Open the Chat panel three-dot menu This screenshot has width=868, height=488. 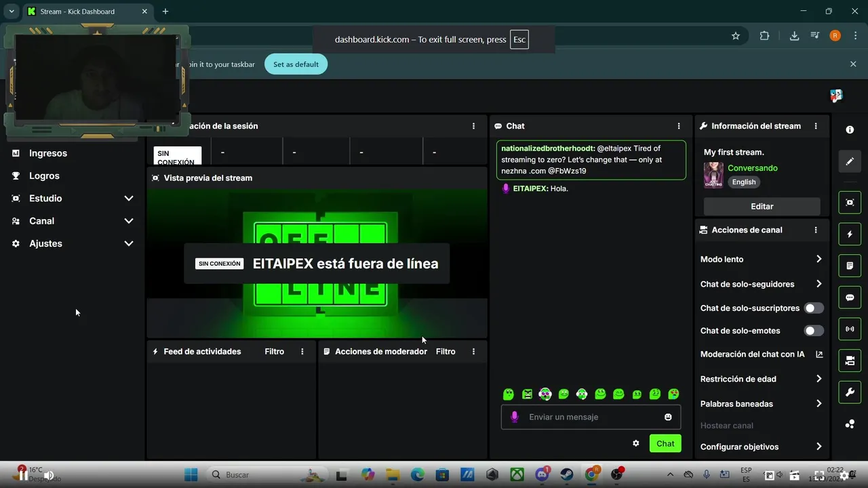pos(679,126)
